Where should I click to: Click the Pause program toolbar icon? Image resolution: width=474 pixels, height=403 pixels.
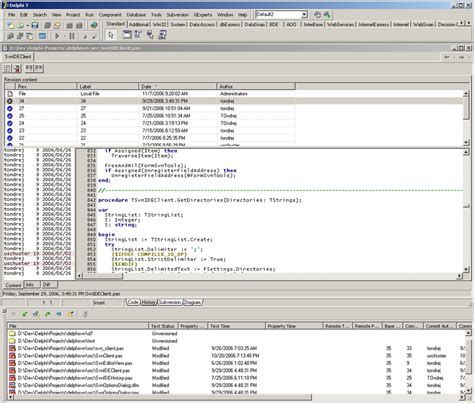[72, 36]
